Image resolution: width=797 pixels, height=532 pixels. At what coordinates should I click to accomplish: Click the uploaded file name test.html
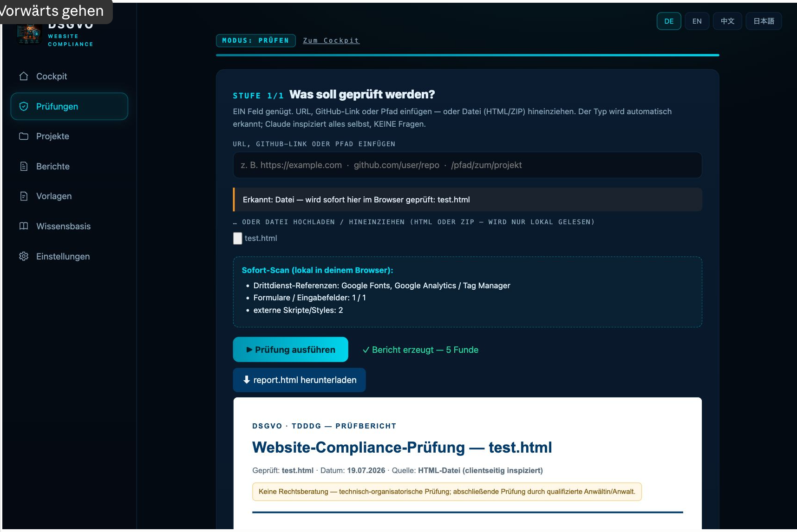click(x=261, y=238)
